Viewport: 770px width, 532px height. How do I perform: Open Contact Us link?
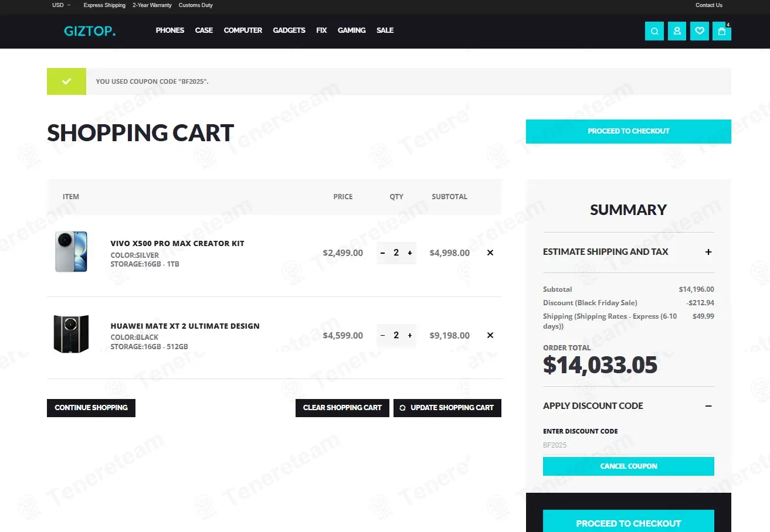[x=709, y=5]
